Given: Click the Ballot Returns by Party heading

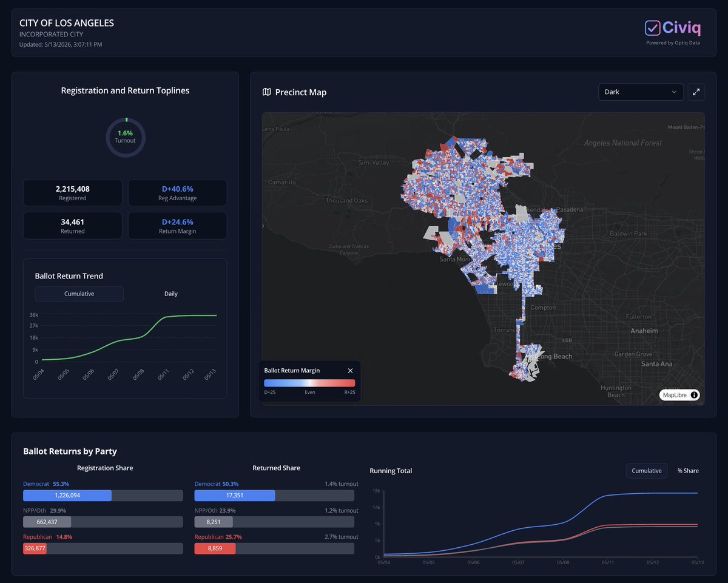Looking at the screenshot, I should (70, 451).
